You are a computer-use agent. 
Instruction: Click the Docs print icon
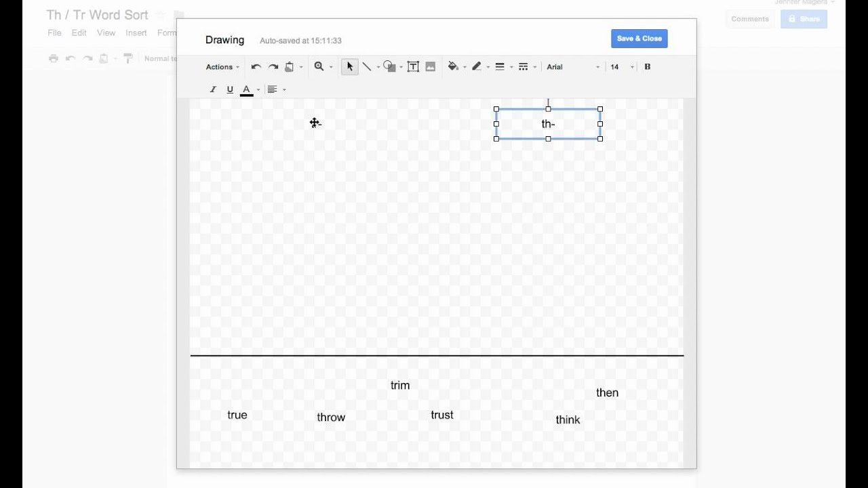click(54, 59)
